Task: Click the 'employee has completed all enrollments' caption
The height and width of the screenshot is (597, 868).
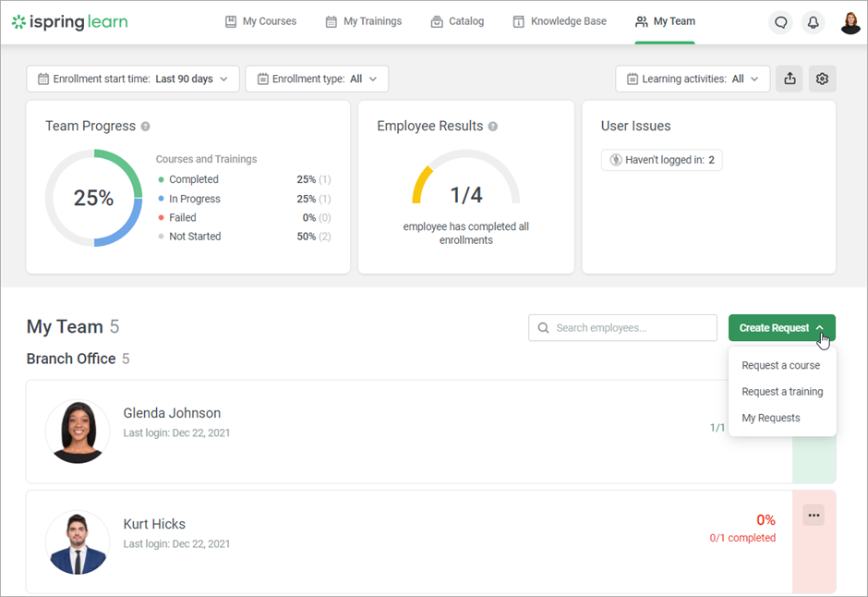Action: click(466, 233)
